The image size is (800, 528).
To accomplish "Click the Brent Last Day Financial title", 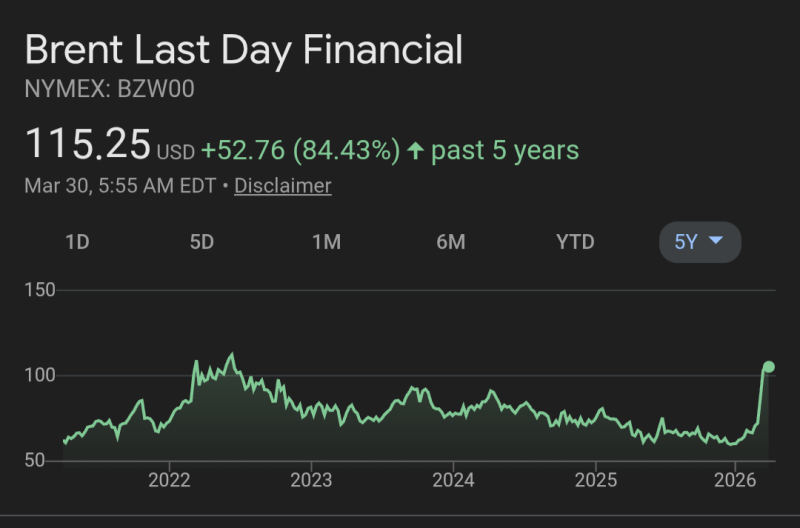I will click(x=243, y=50).
